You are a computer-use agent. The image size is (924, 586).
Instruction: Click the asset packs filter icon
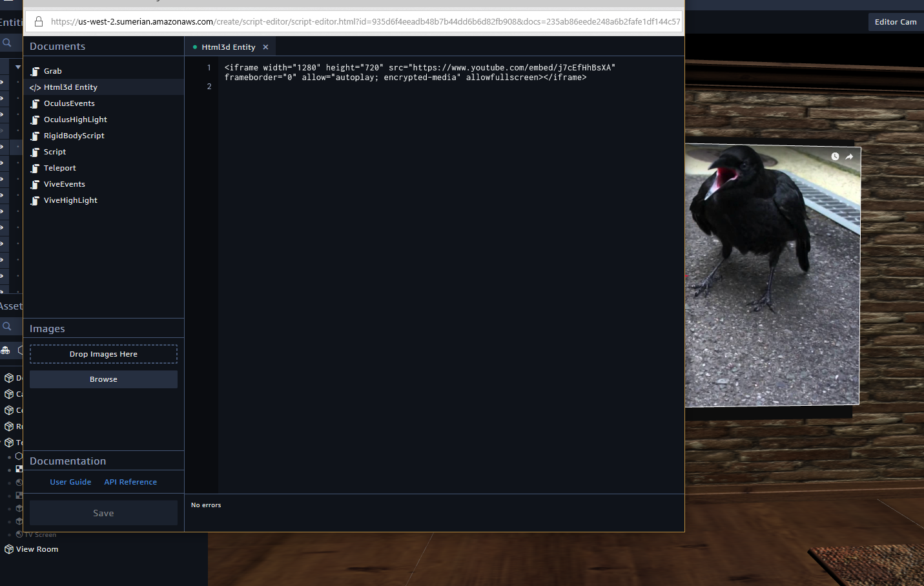pyautogui.click(x=5, y=350)
